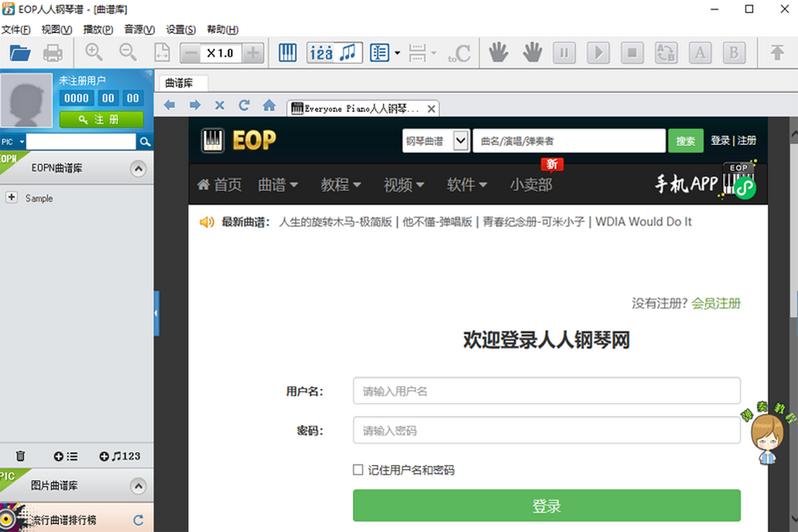Click the sidebar search magnifier icon
798x532 pixels.
(x=144, y=142)
